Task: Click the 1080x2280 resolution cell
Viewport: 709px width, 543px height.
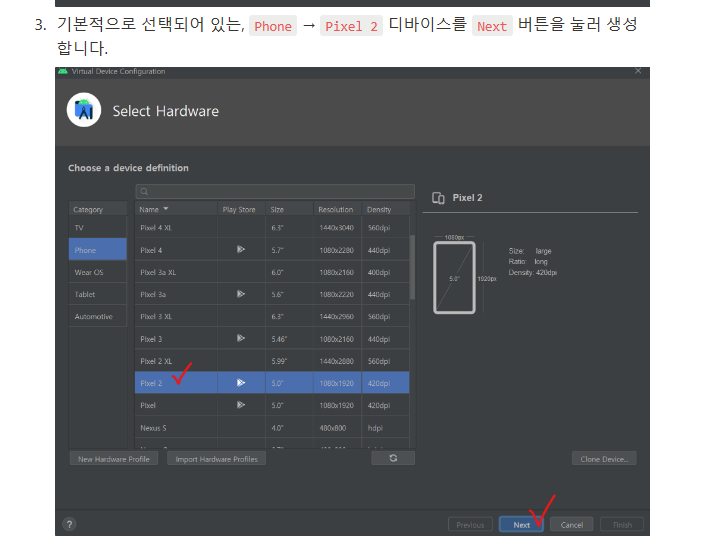Action: (336, 250)
